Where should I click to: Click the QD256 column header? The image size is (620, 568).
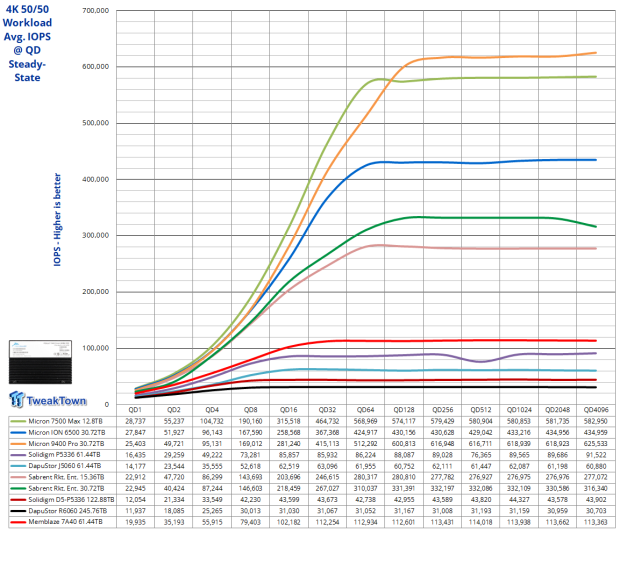442,410
